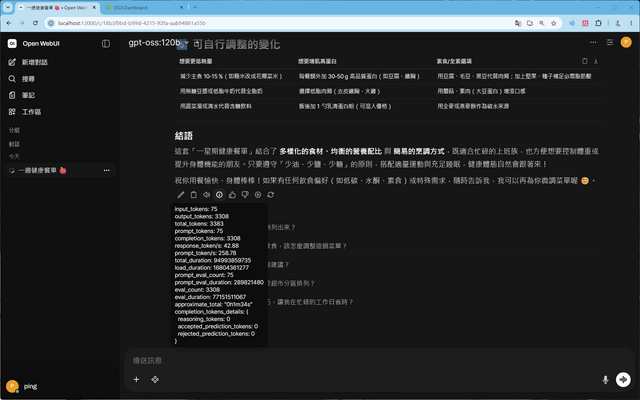The height and width of the screenshot is (400, 640).
Task: Open options menu for 一週健康餐單 chat
Action: (107, 170)
